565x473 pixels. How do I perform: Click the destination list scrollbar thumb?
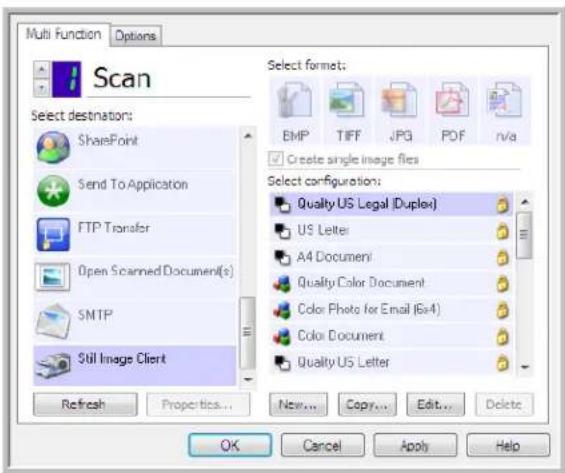248,333
